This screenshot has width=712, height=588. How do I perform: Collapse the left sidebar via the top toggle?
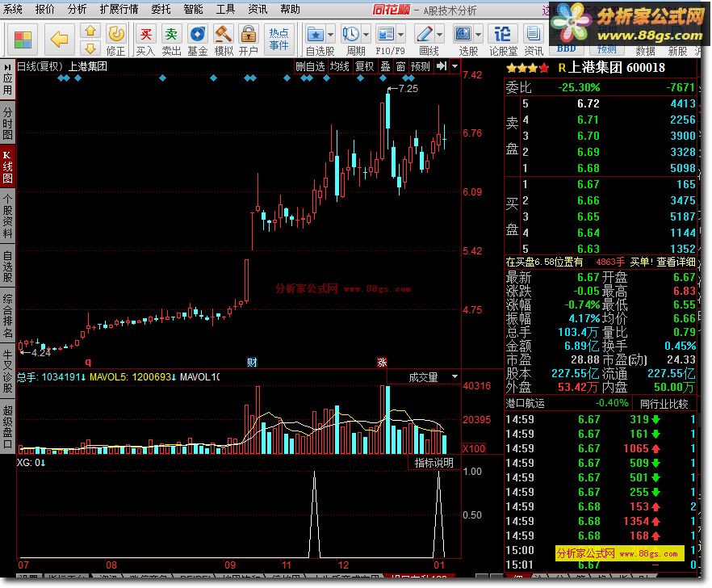pos(7,67)
